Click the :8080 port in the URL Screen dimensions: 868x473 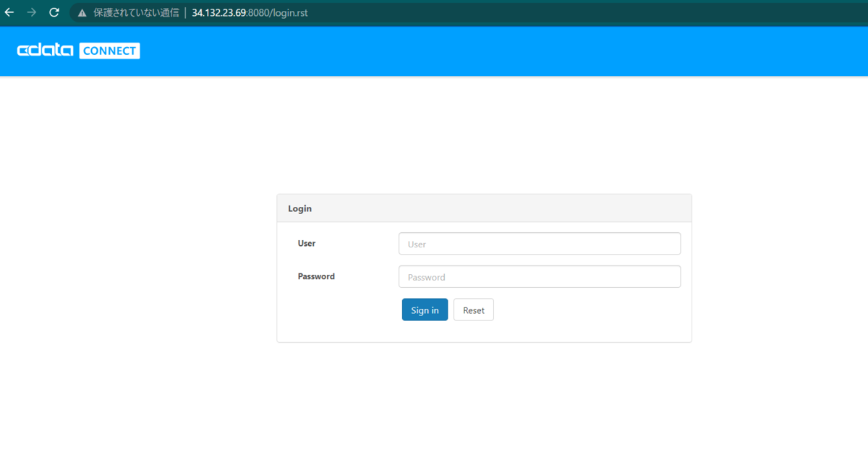(258, 13)
